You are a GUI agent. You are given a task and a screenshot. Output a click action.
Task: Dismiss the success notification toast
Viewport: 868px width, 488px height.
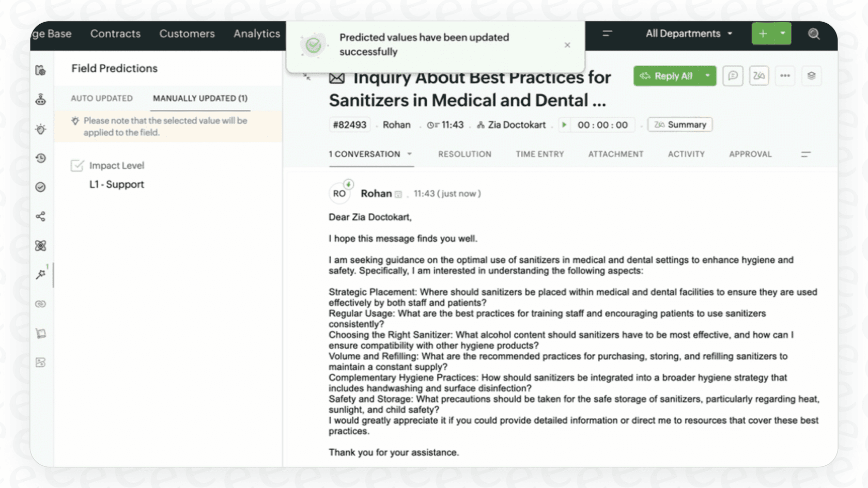(x=567, y=45)
